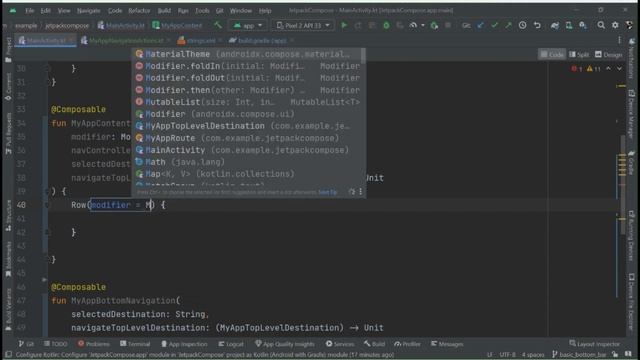Click the Git push arrow icon
The width and height of the screenshot is (640, 360).
tap(508, 25)
